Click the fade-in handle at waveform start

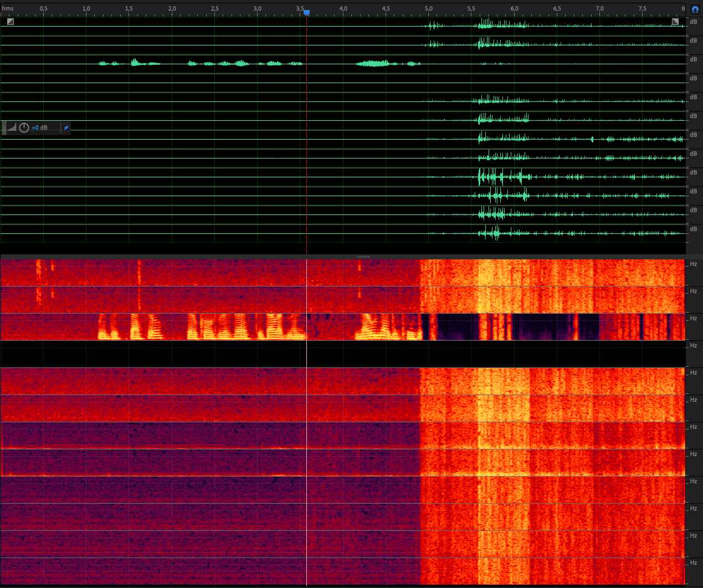click(x=11, y=22)
